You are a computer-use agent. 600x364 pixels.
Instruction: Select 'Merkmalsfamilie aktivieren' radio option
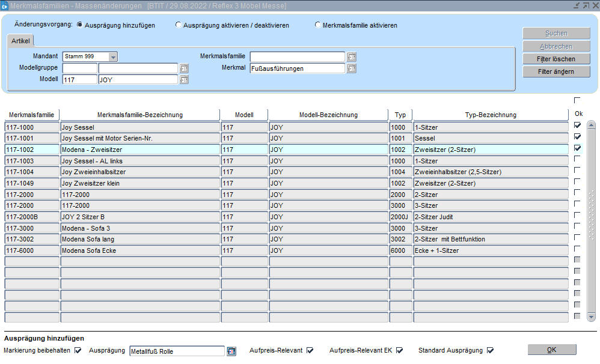click(x=318, y=25)
